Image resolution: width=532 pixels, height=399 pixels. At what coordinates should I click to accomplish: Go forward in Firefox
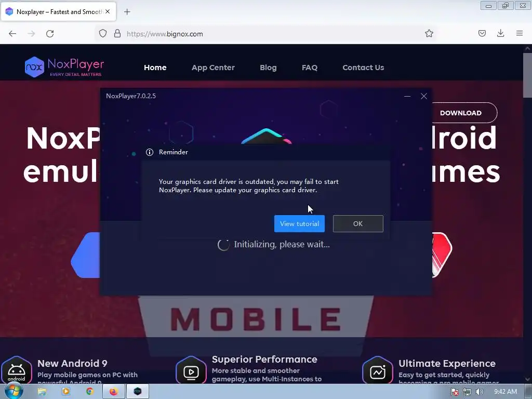[x=31, y=34]
